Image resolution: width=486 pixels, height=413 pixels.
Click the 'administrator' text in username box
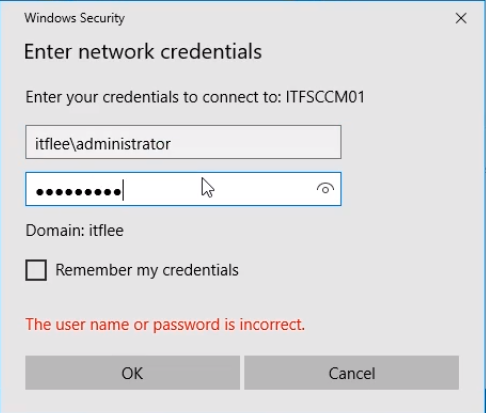(x=124, y=144)
